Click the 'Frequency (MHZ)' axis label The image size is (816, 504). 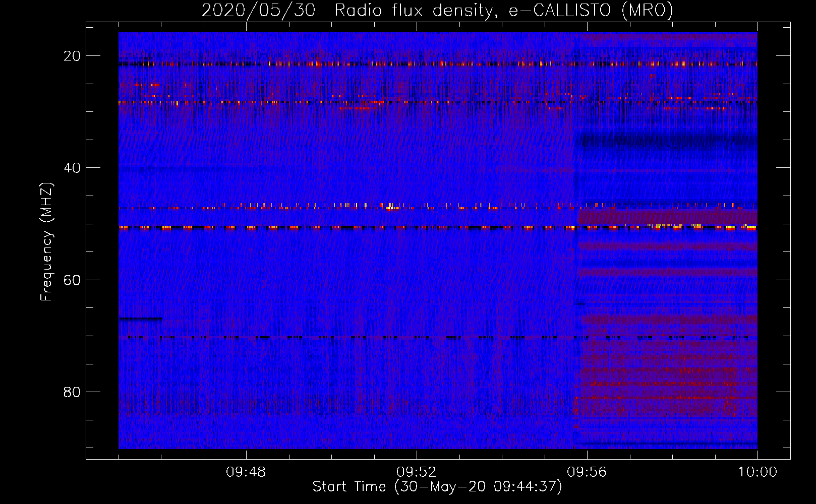pyautogui.click(x=46, y=242)
